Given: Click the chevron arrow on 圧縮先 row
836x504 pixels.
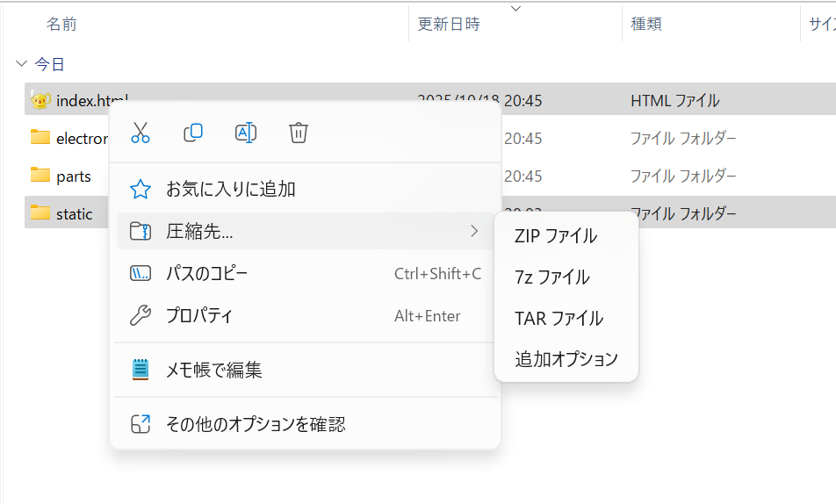Looking at the screenshot, I should (474, 231).
